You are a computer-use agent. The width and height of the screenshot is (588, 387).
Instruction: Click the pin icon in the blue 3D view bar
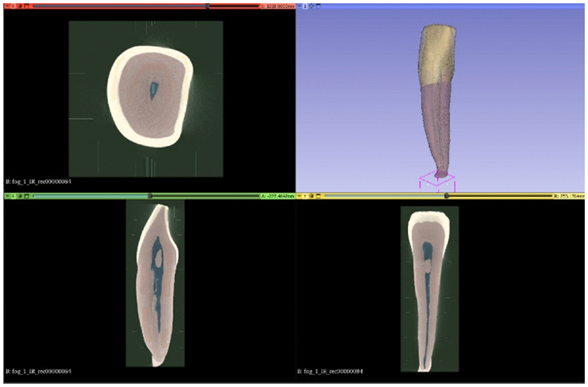tap(299, 6)
